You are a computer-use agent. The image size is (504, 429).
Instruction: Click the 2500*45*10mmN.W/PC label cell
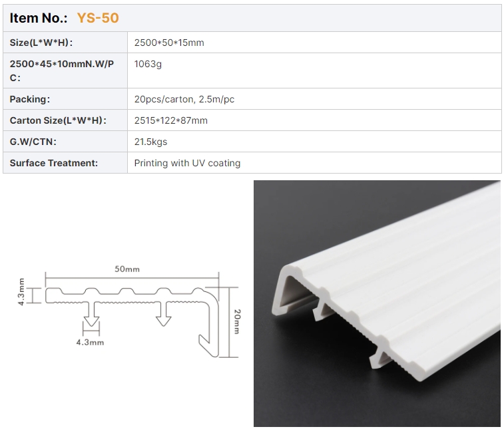click(65, 71)
